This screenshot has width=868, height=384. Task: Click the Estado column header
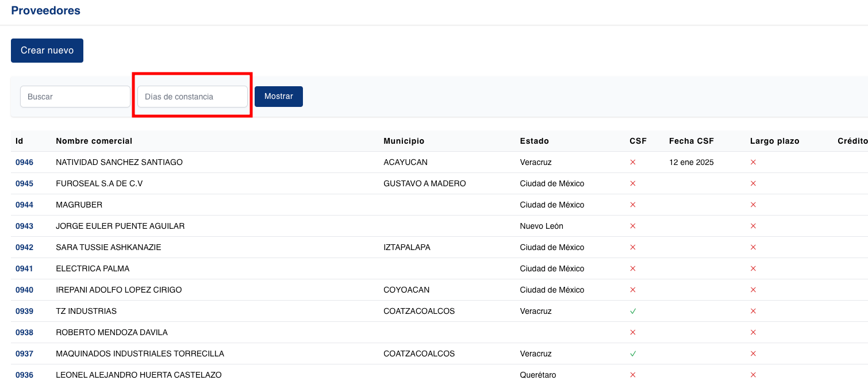point(535,141)
